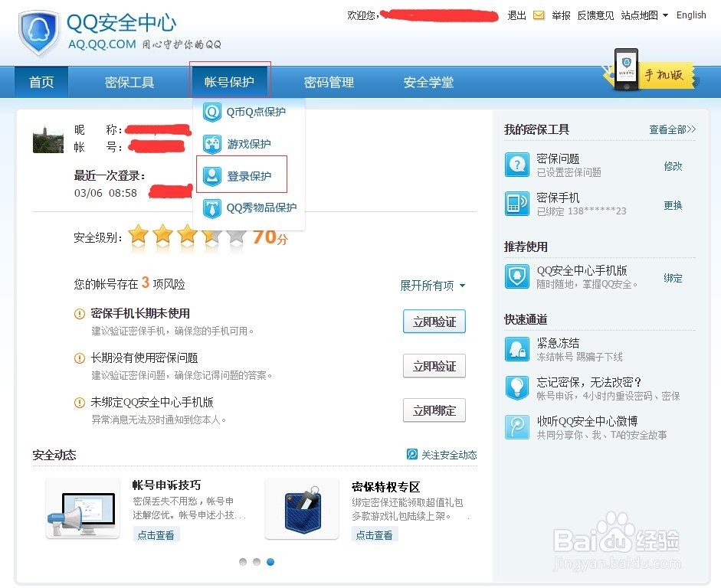The image size is (721, 588).
Task: Select the third carousel dot
Action: [270, 561]
